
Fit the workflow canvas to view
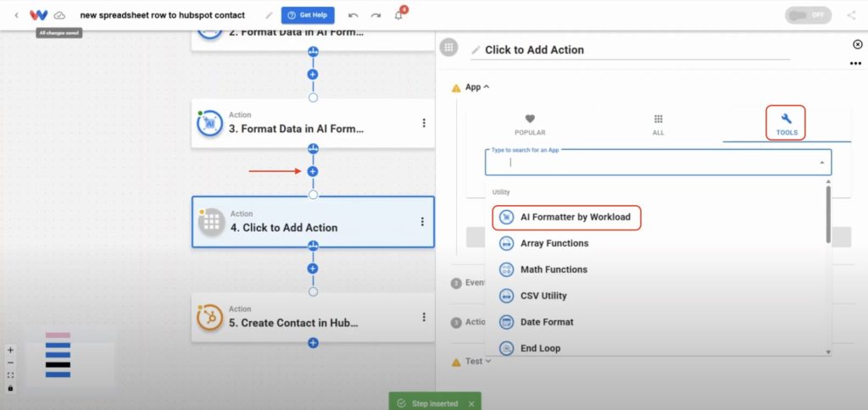10,375
